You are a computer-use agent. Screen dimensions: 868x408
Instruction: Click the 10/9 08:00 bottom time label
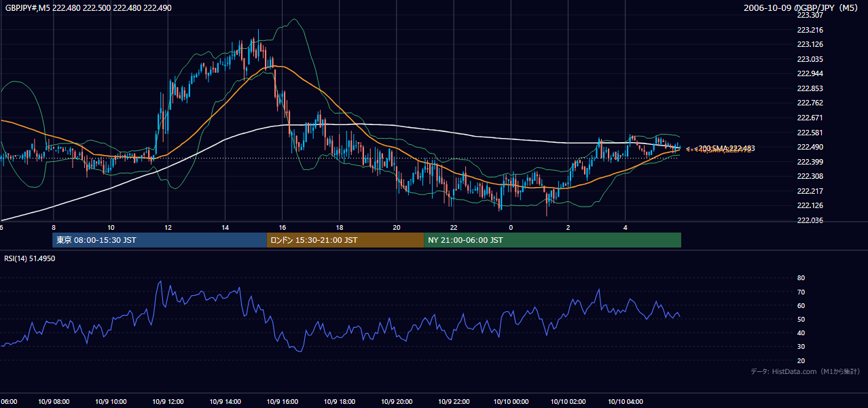[x=53, y=402]
